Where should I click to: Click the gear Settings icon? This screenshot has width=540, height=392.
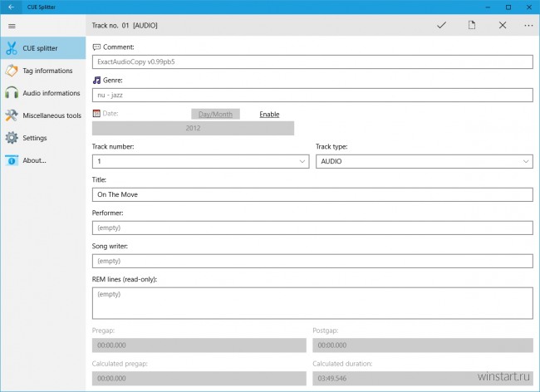point(12,138)
